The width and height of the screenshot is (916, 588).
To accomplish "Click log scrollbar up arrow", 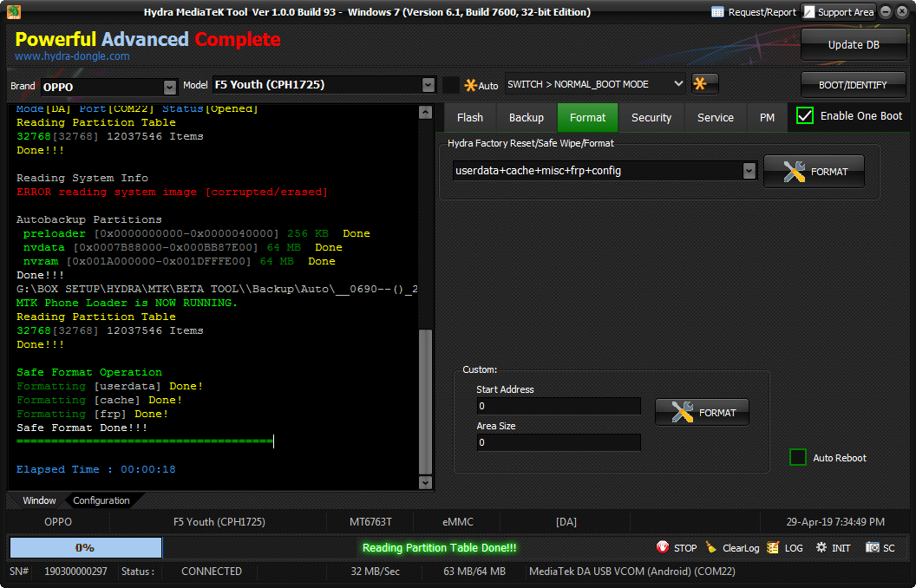I will tap(425, 113).
